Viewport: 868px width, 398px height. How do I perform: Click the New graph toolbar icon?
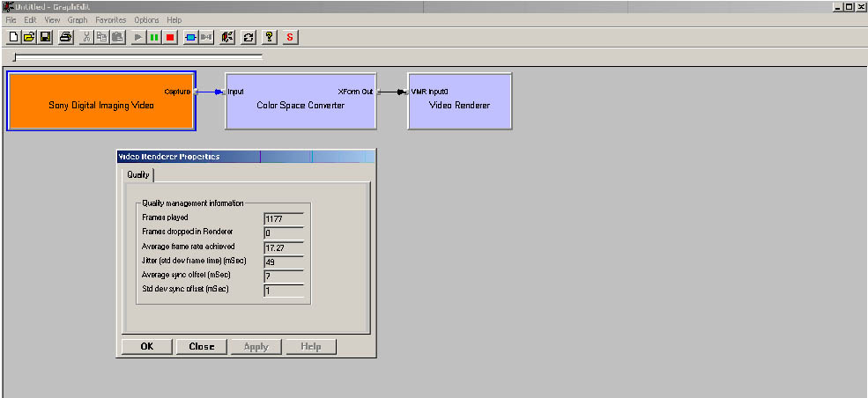tap(13, 37)
